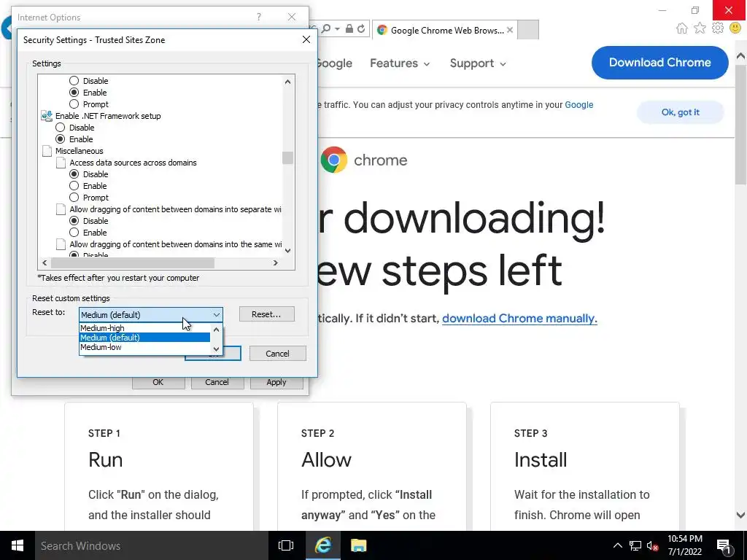Open address bar search dropdown arrow

click(337, 29)
